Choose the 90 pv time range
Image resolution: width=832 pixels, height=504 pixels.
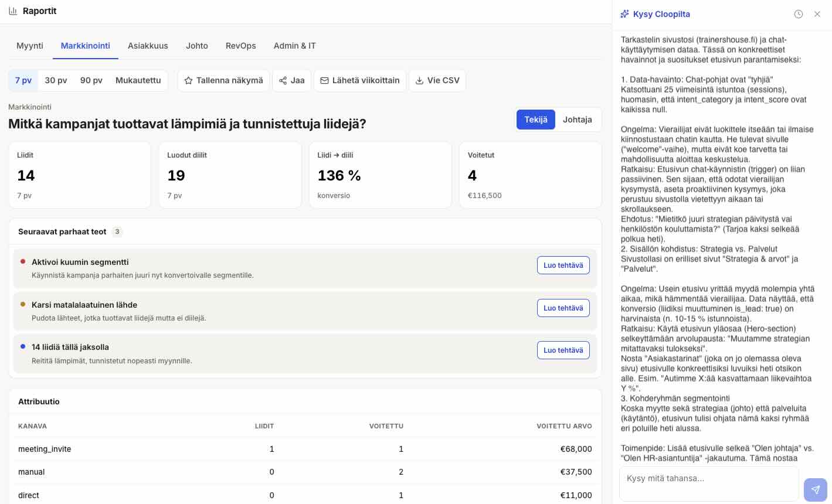tap(91, 80)
